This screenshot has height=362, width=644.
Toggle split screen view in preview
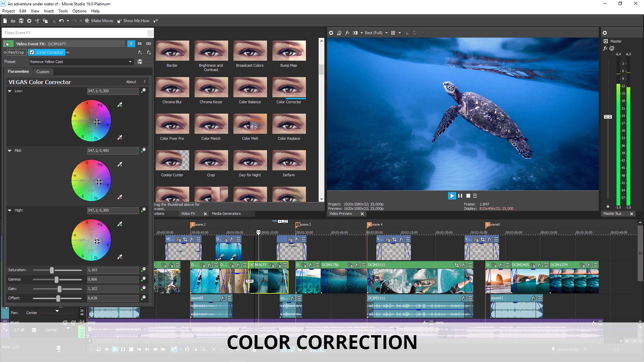(x=355, y=33)
